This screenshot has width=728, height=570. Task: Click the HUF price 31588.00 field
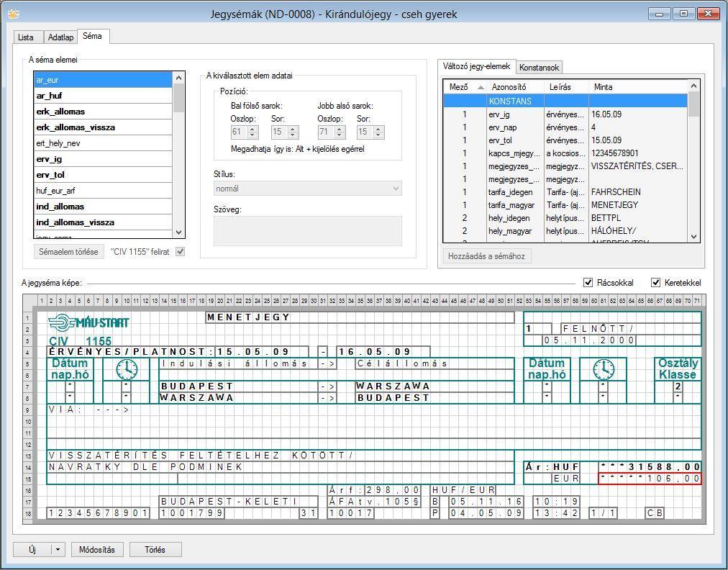tap(650, 467)
